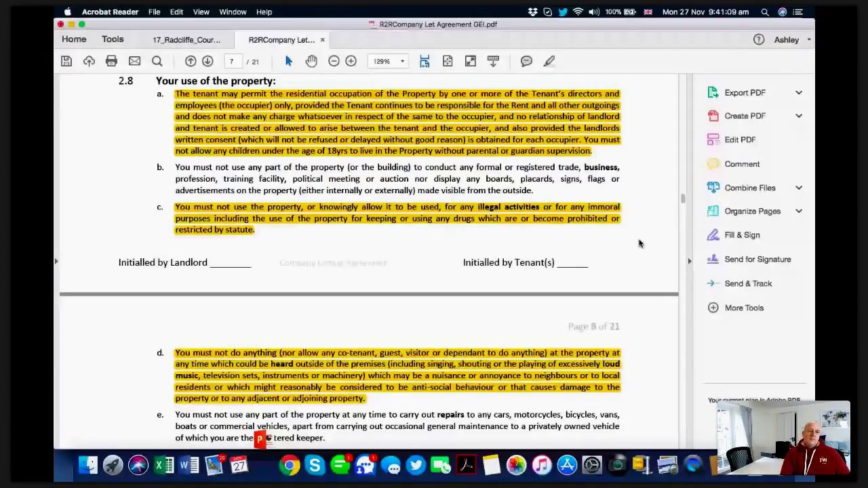
Task: Expand the Create PDF tool options
Action: (x=798, y=116)
